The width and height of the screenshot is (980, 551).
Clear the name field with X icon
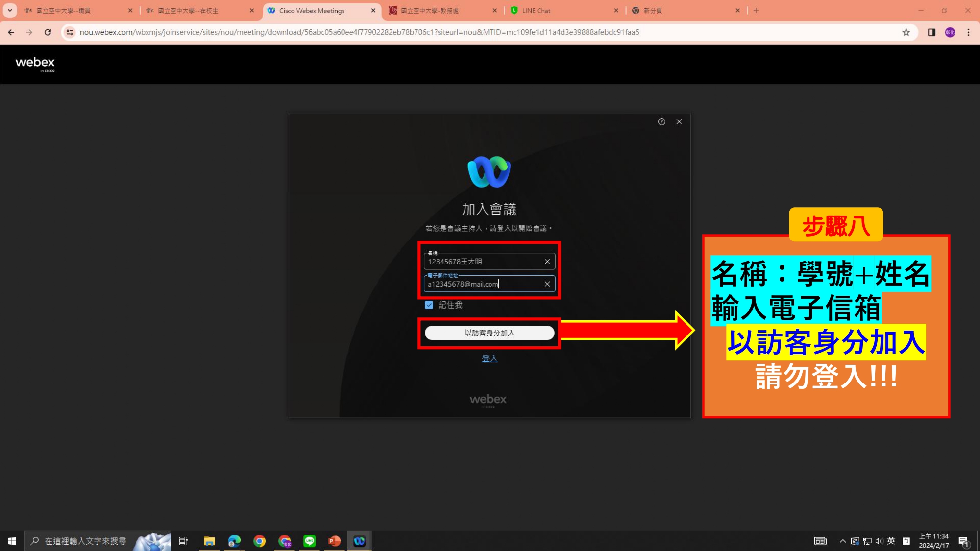point(547,262)
